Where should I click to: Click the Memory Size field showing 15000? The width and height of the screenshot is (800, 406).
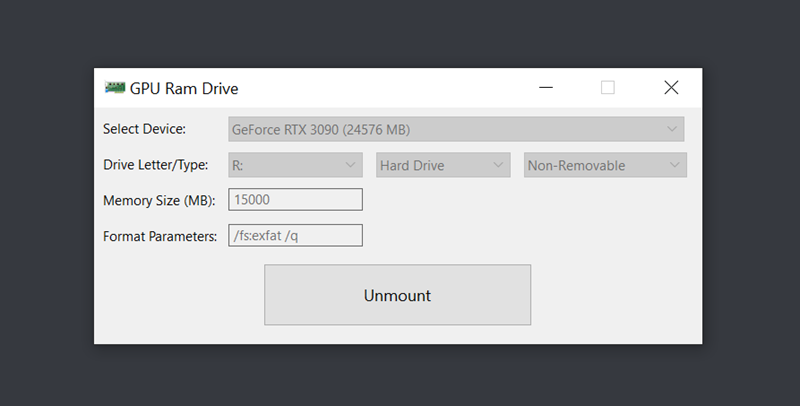point(295,200)
